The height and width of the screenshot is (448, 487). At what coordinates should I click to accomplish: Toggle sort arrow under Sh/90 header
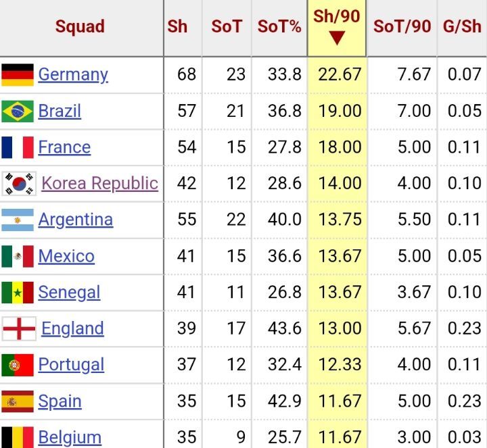click(x=337, y=38)
